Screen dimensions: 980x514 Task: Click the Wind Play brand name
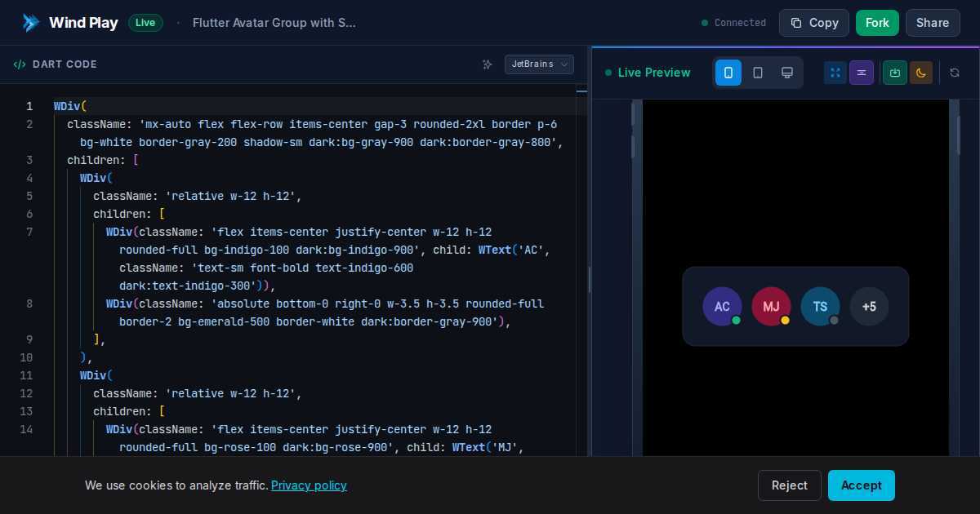(x=83, y=23)
